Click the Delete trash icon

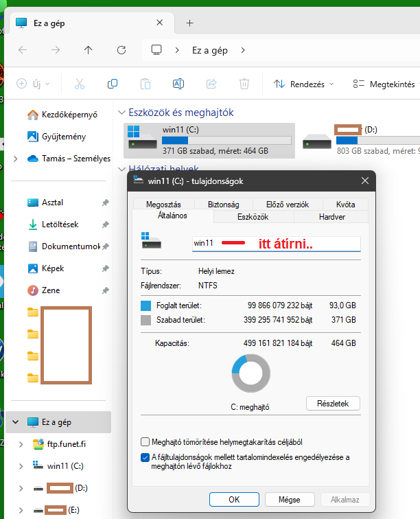244,84
